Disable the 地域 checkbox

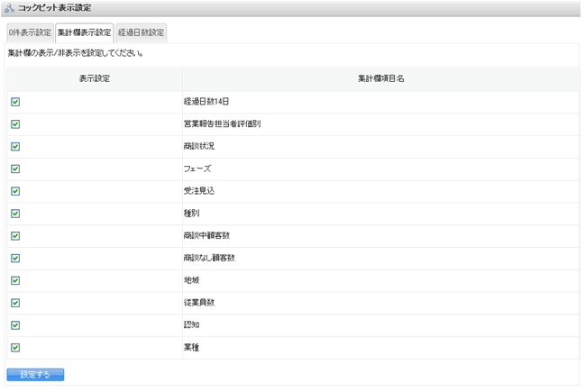[15, 280]
